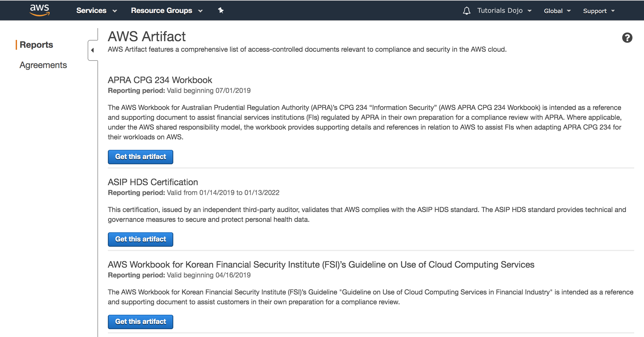Expand the Support dropdown menu
This screenshot has width=644, height=337.
[599, 11]
